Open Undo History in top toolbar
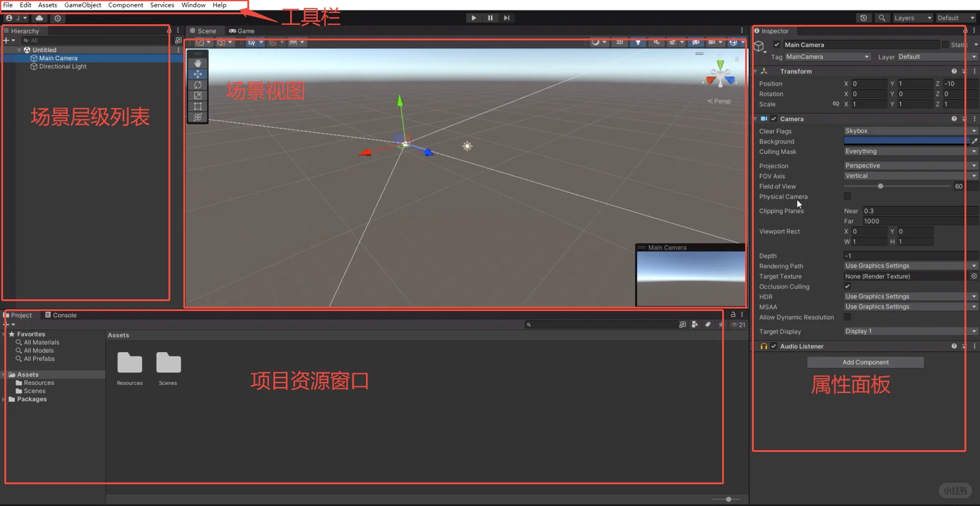The image size is (980, 506). coord(863,18)
